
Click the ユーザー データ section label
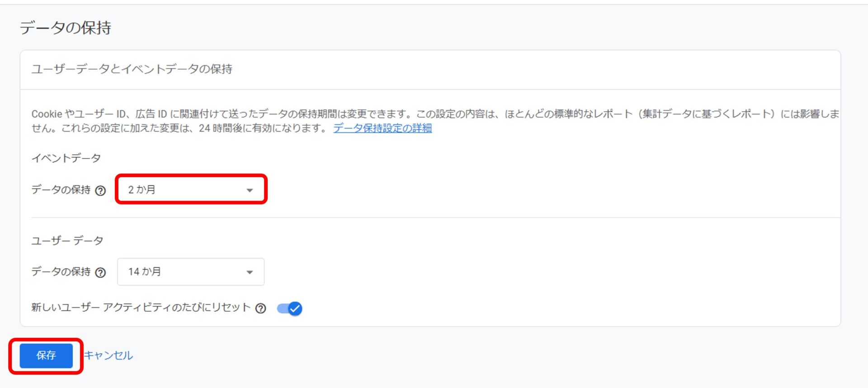click(x=67, y=241)
